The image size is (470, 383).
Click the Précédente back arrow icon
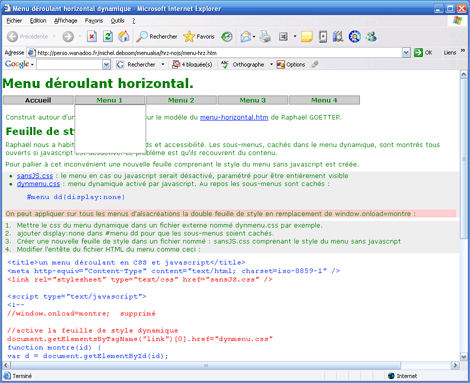click(x=12, y=36)
